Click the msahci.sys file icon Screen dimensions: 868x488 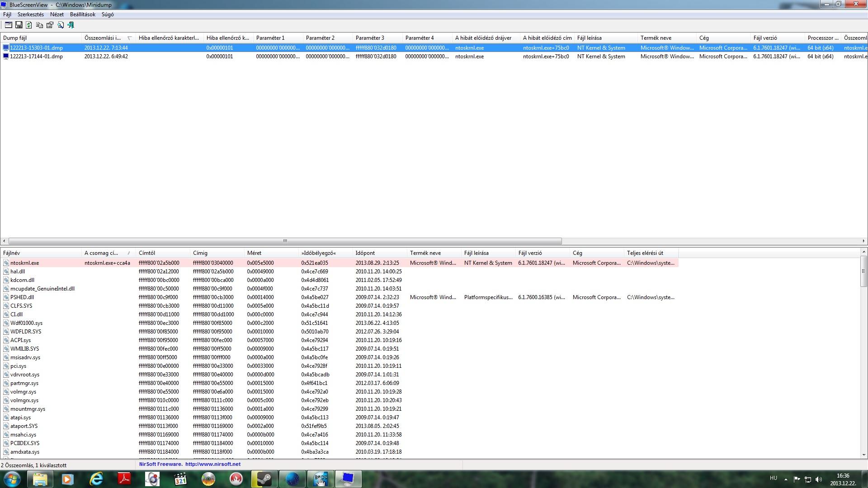point(6,435)
